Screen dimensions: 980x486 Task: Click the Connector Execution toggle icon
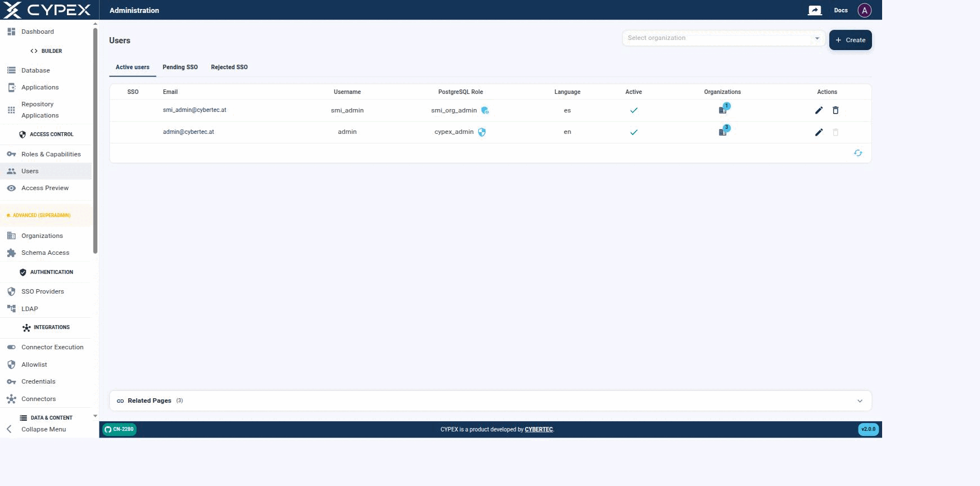(11, 347)
